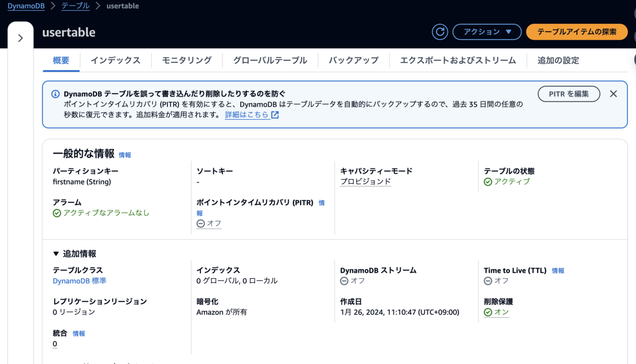Dismiss the PITR info banner

[613, 94]
